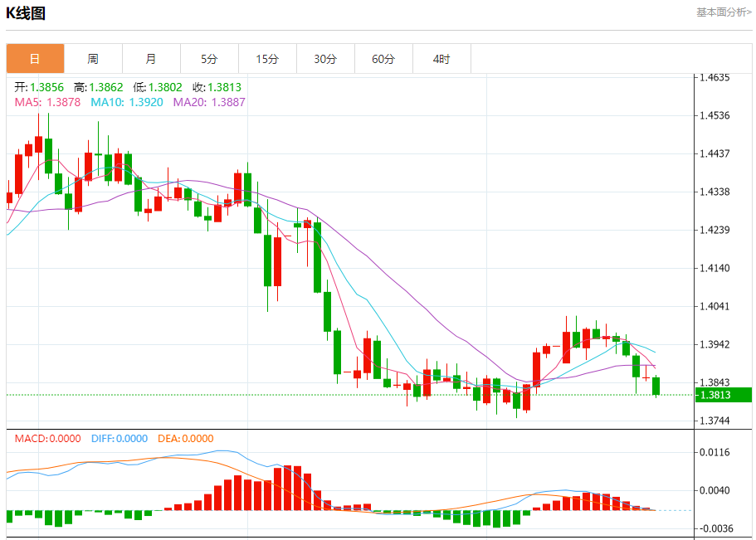The image size is (756, 540).
Task: Click the 1.4635 price axis label
Action: pyautogui.click(x=715, y=78)
